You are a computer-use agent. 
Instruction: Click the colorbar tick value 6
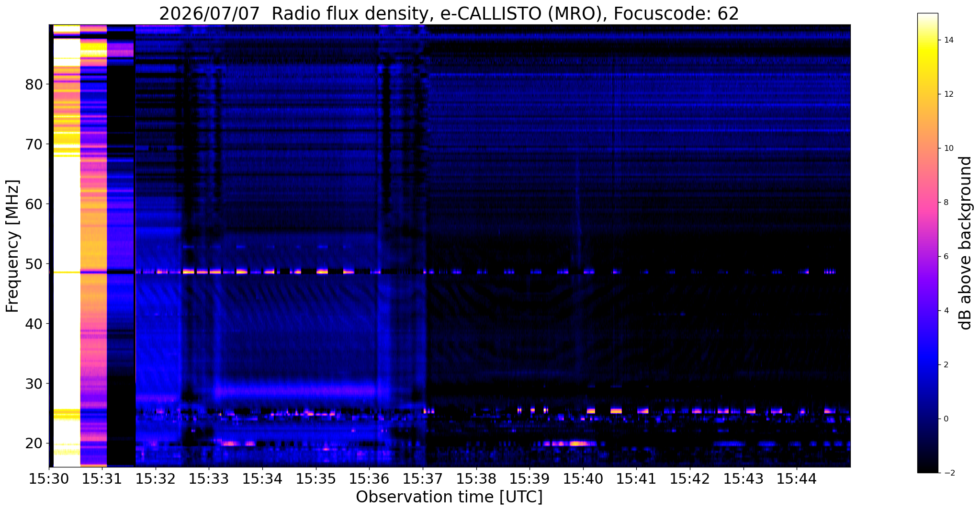[x=946, y=257]
